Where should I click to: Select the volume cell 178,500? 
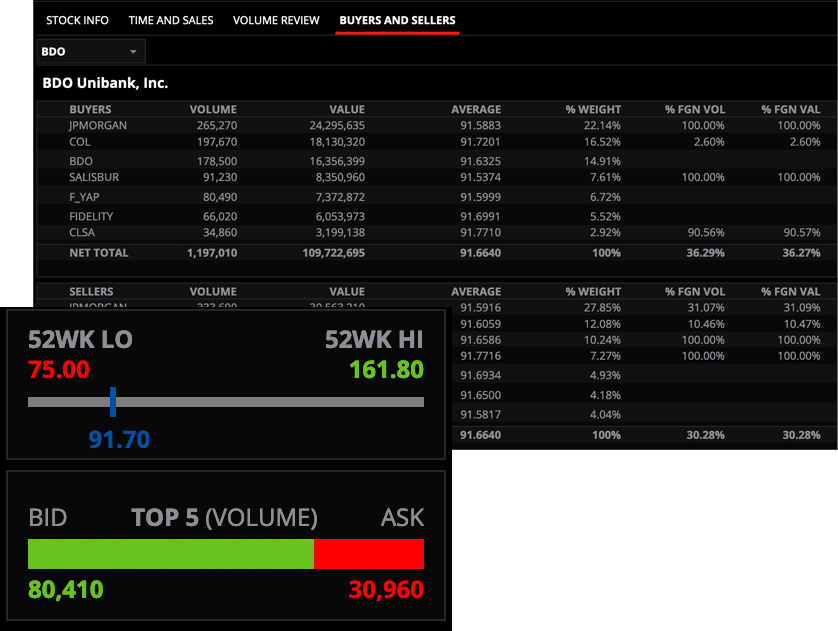tap(217, 161)
